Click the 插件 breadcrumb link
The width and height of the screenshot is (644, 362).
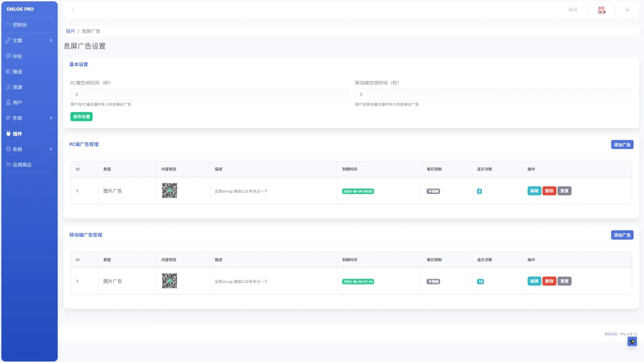(x=70, y=31)
